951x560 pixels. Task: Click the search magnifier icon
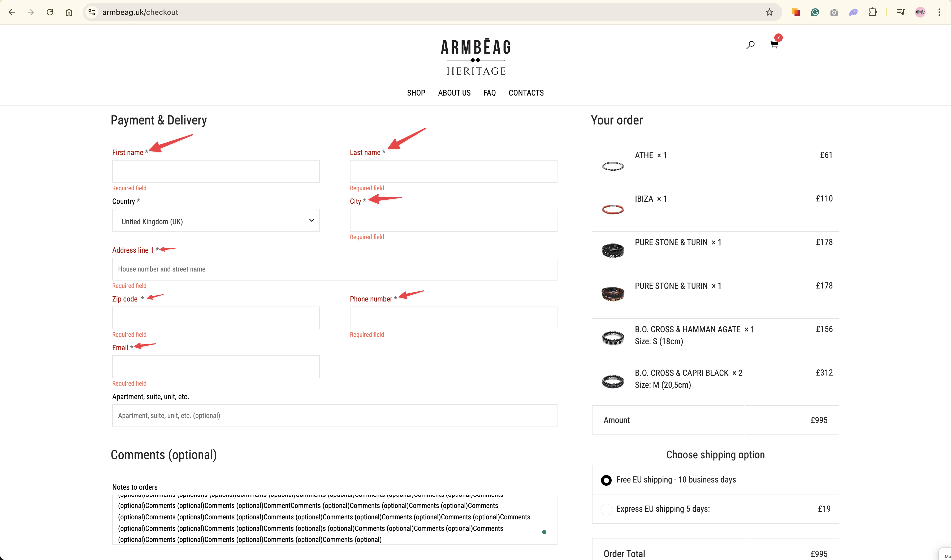point(750,45)
